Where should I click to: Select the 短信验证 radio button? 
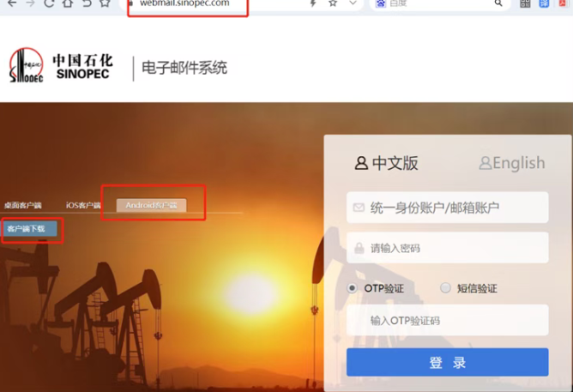pos(445,288)
